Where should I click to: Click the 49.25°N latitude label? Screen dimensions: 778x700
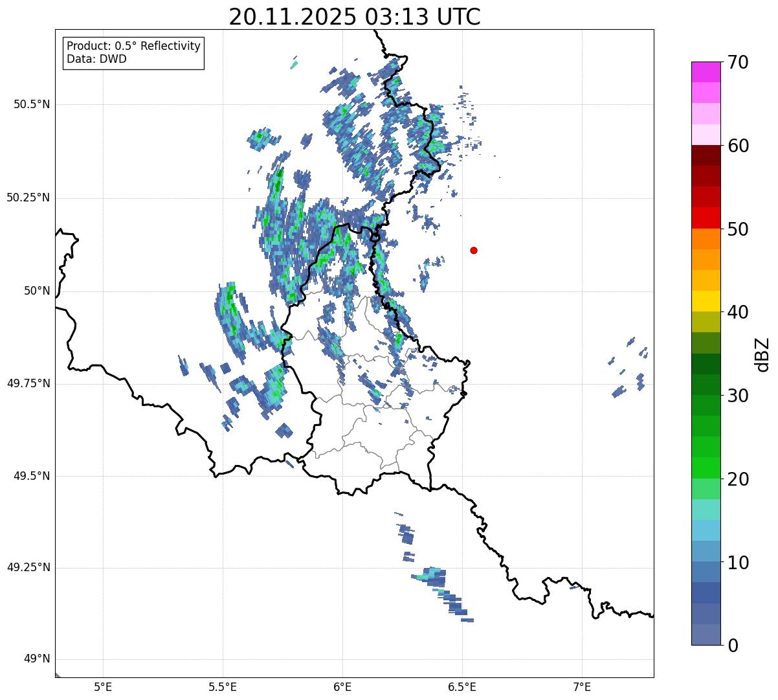click(x=28, y=568)
